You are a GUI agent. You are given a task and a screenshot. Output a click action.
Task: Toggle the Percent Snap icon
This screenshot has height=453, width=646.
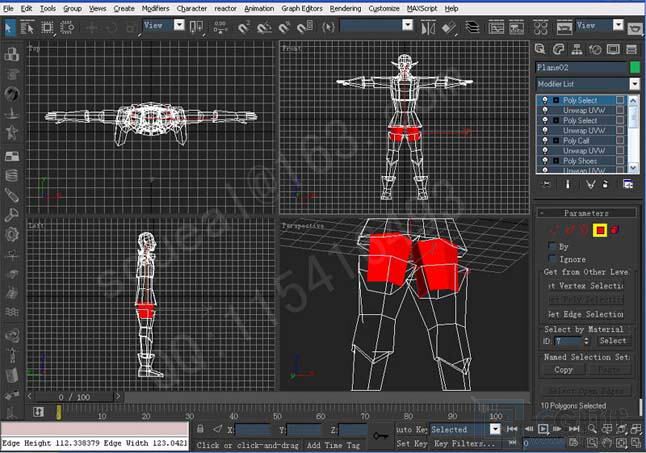point(284,28)
